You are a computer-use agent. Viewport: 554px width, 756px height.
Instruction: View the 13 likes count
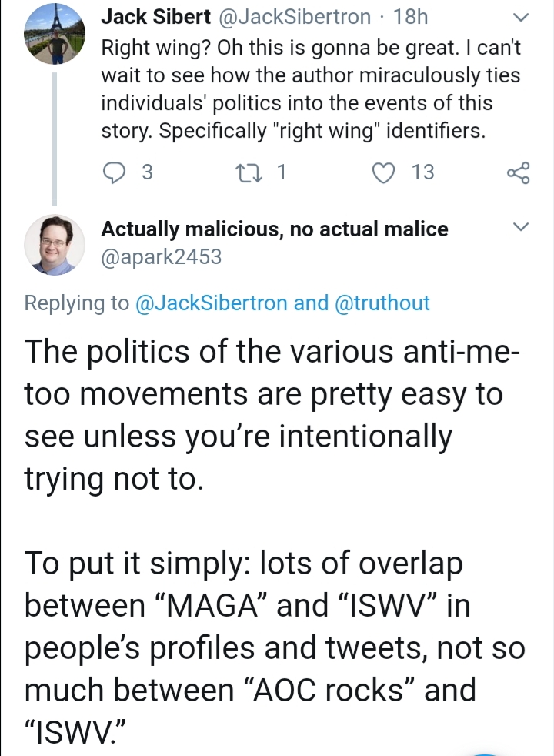coord(423,172)
